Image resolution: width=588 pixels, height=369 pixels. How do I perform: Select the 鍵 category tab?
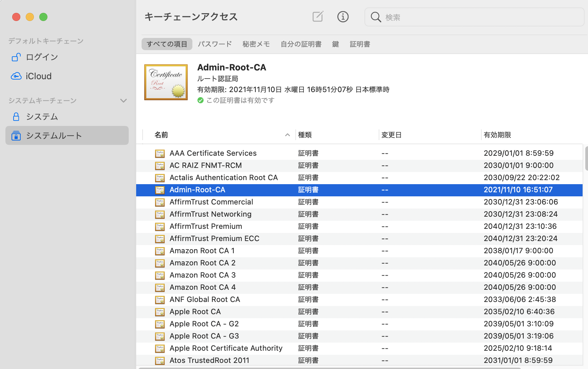pyautogui.click(x=335, y=44)
